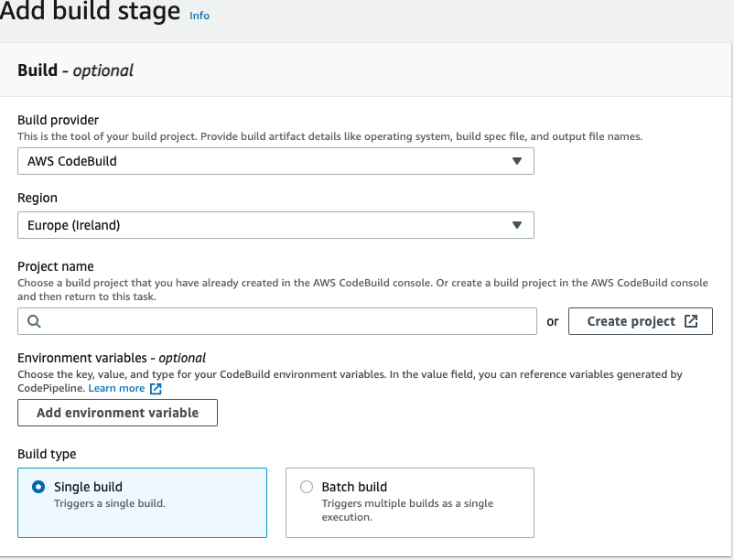Viewport: 734px width, 560px height.
Task: Click the Build provider field label
Action: (x=58, y=120)
